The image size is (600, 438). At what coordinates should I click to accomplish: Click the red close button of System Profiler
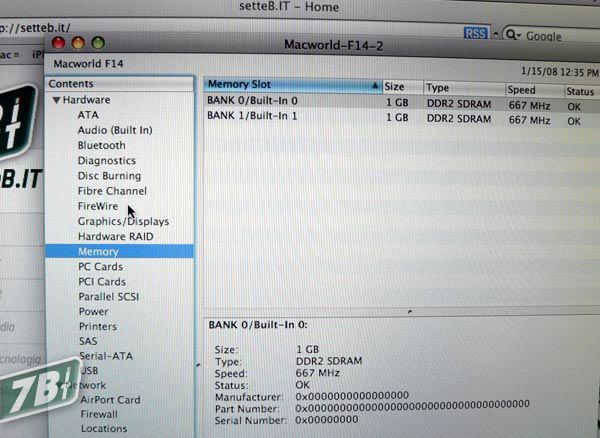(58, 44)
